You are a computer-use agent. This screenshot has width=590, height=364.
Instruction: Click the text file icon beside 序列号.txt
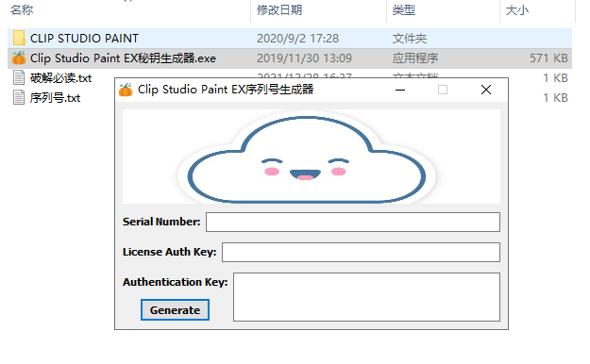coord(19,97)
